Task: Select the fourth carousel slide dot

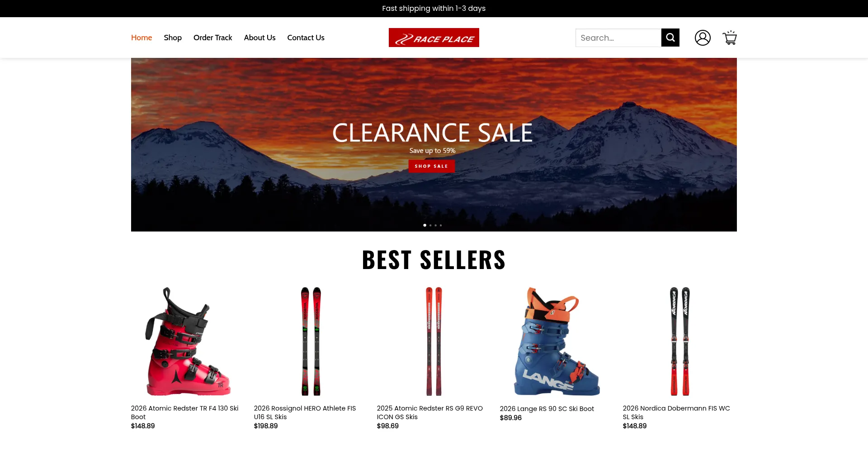Action: [x=441, y=225]
